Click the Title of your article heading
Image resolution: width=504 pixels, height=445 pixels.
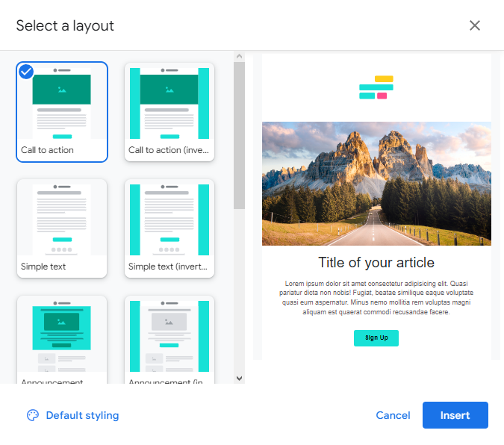pos(376,263)
